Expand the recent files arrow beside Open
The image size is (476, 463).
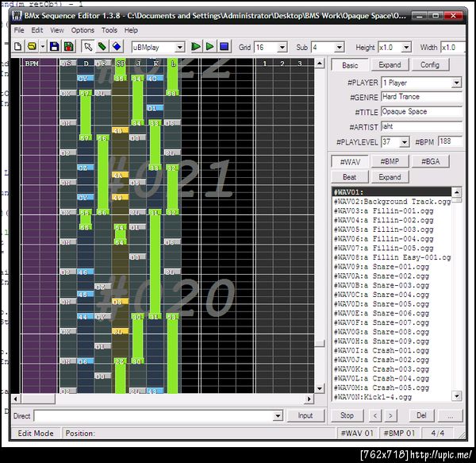click(x=43, y=47)
